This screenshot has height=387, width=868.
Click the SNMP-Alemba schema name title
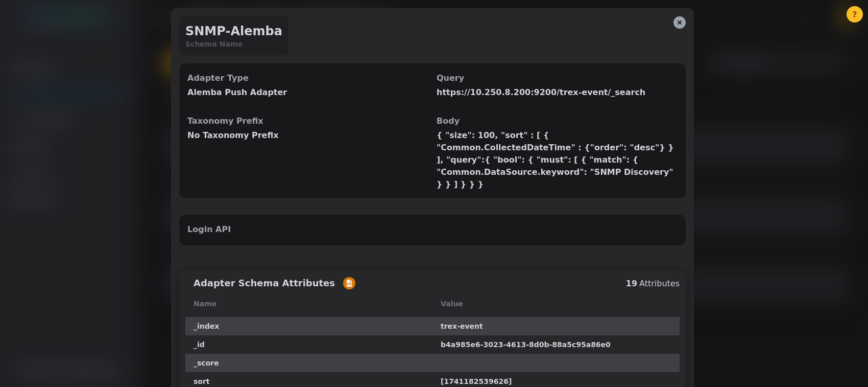(233, 31)
